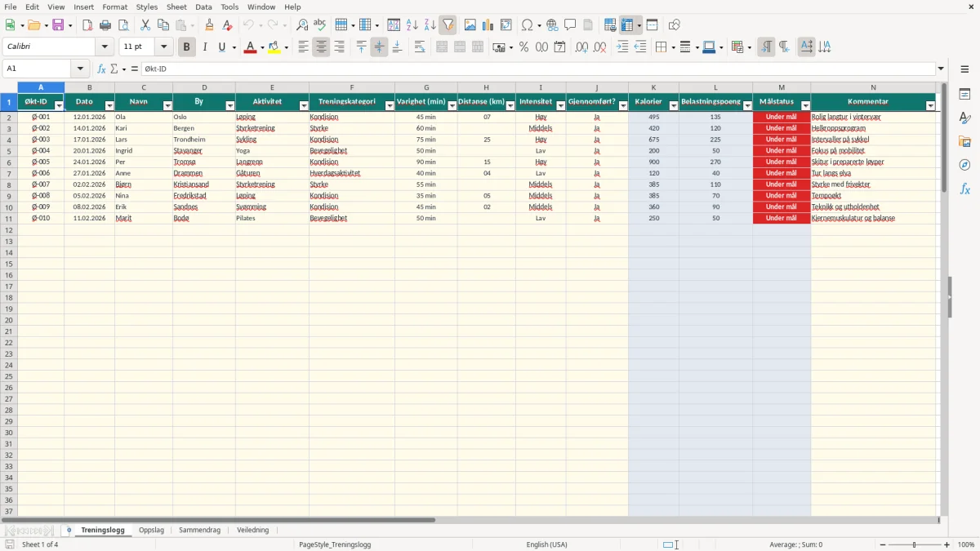
Task: Add a decimal place icon
Action: 581,47
